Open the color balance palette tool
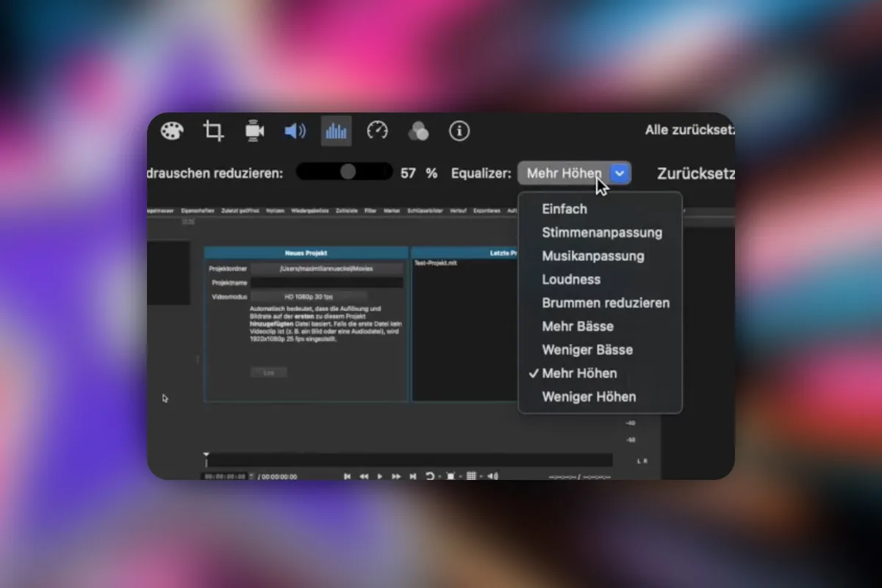The image size is (882, 588). click(x=172, y=132)
